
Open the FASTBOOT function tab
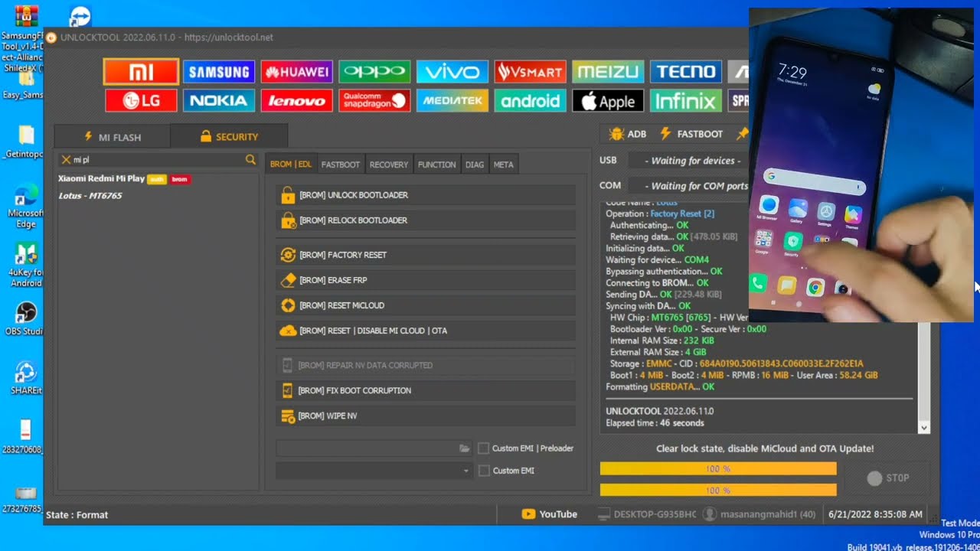(341, 165)
